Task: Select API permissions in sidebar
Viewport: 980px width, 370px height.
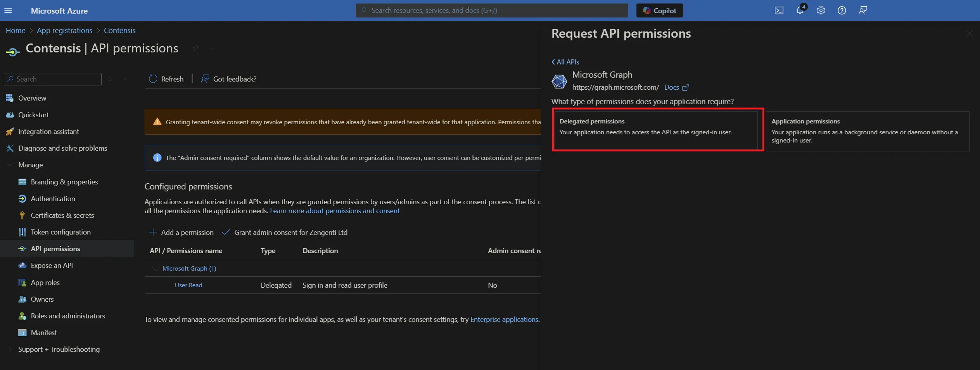Action: (x=55, y=248)
